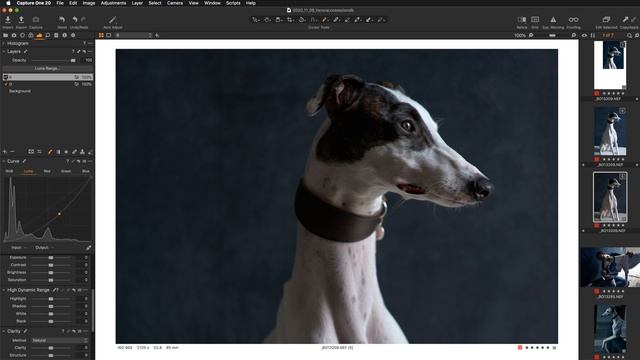Click the add layer plus icon
The height and width of the screenshot is (360, 640).
5,152
